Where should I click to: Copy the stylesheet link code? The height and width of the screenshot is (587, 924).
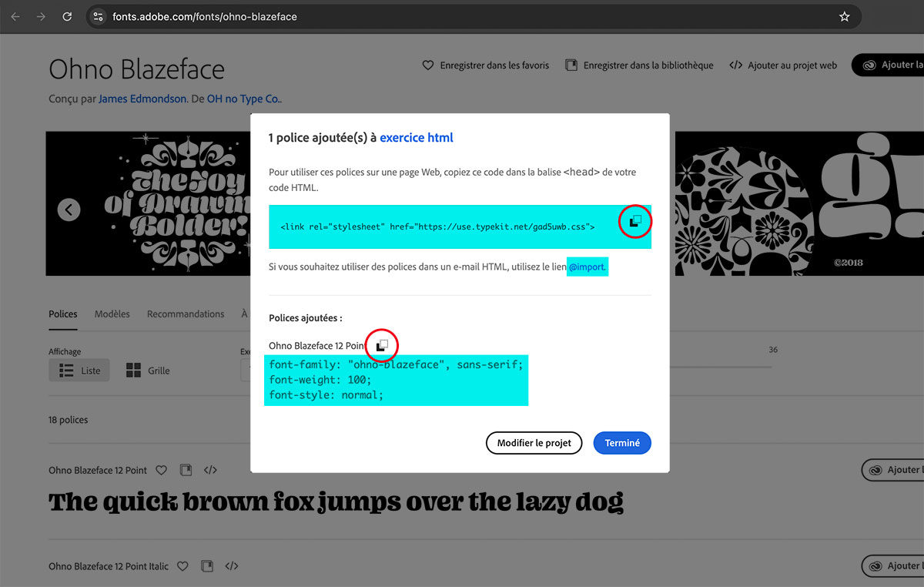click(x=634, y=222)
